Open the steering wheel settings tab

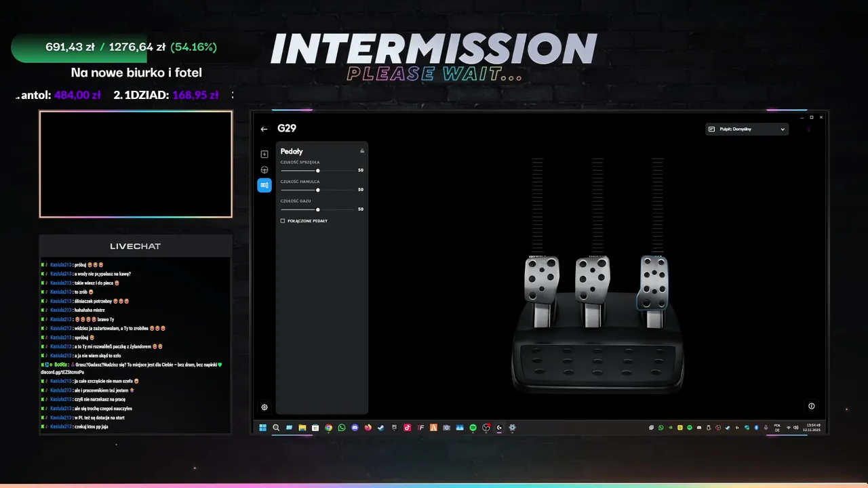[264, 169]
